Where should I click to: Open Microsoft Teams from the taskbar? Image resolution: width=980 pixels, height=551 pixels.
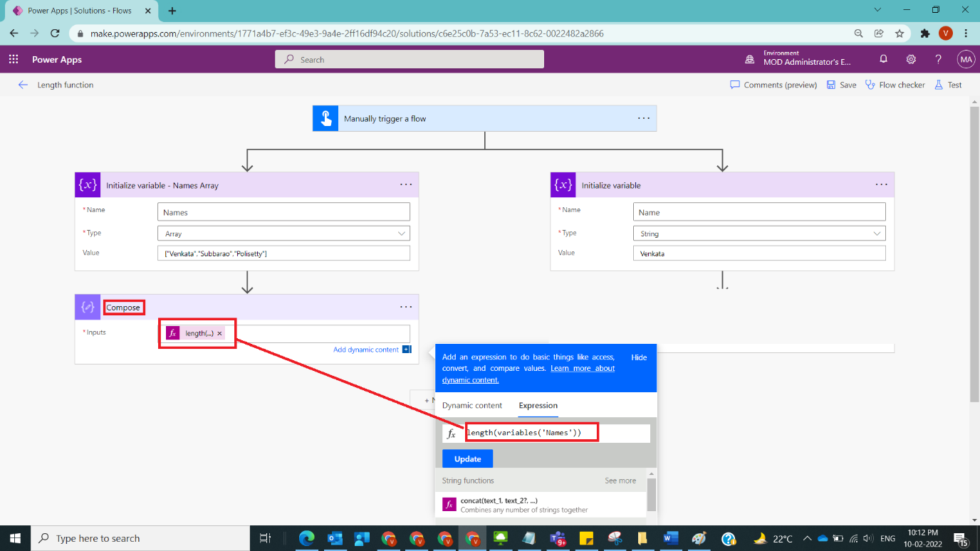point(558,538)
